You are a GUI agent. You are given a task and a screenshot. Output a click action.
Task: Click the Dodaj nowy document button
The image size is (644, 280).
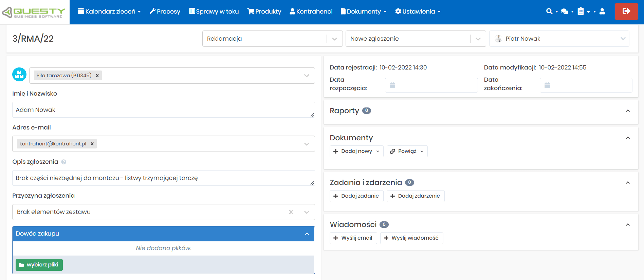[356, 151]
